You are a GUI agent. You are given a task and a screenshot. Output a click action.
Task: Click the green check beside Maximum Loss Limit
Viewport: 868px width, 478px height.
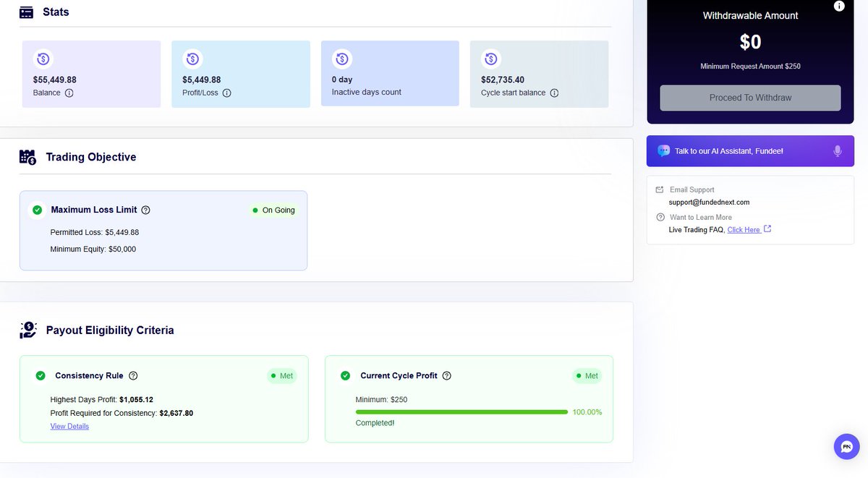[37, 210]
